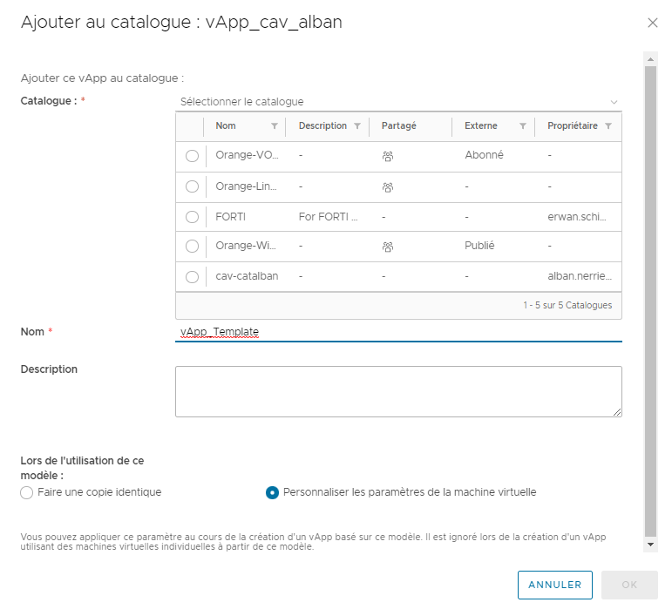This screenshot has height=616, width=672.
Task: Sort by Description column header
Action: click(x=322, y=126)
